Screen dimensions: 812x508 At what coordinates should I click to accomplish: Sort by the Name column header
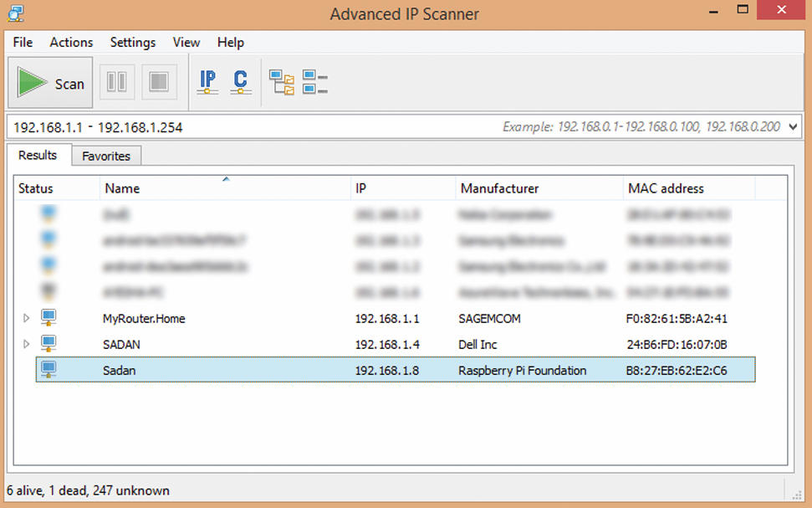(225, 188)
